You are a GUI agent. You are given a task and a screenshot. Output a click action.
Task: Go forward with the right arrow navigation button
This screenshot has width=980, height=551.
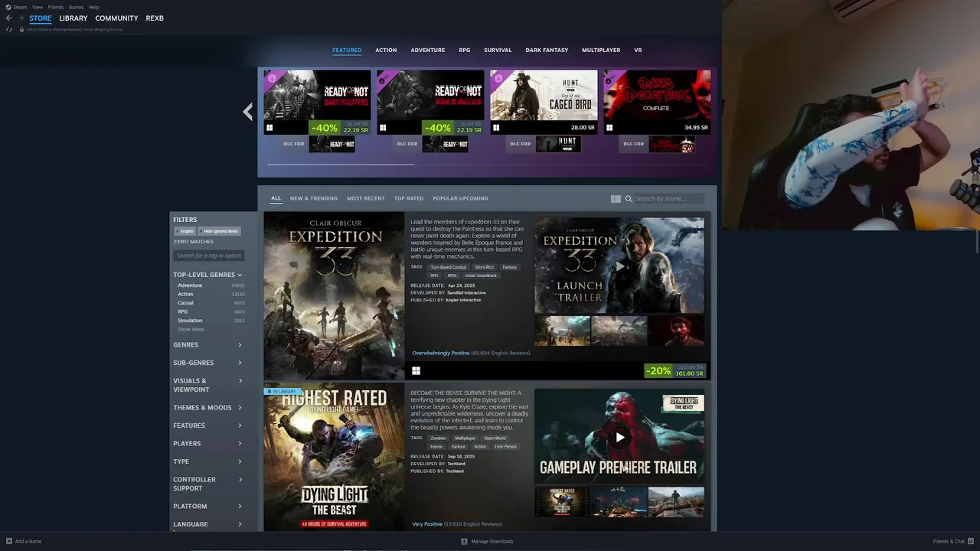[21, 18]
